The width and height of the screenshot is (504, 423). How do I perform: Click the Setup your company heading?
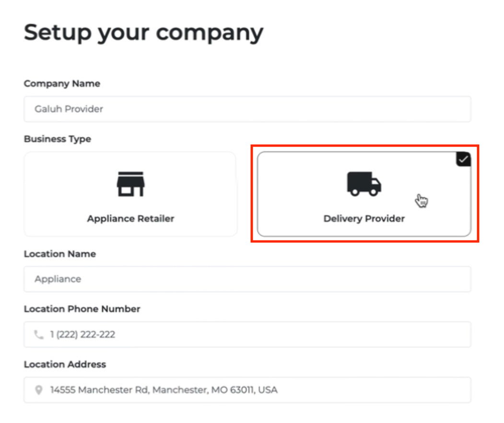(143, 33)
